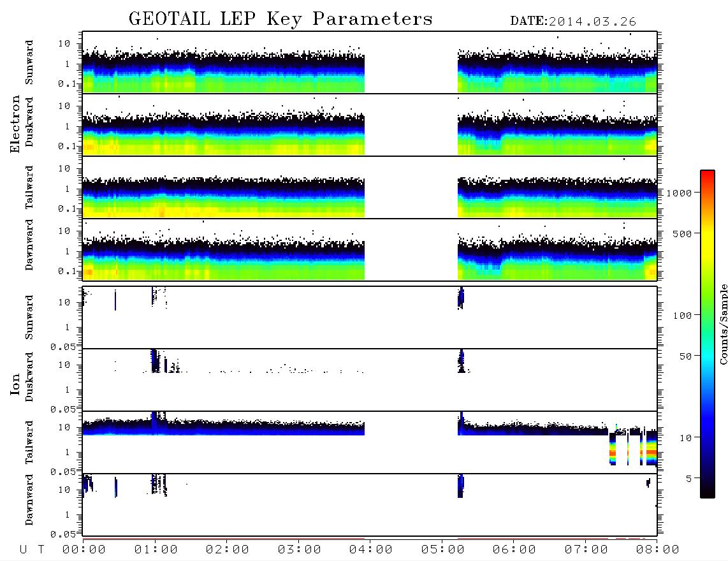Click the title 'GEOTAIL LEP Key Parameters'
Screen dimensions: 728x561
(280, 19)
